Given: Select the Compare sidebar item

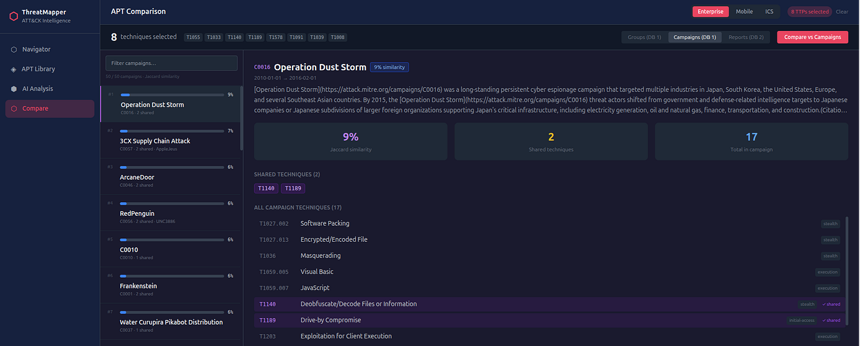Looking at the screenshot, I should (x=50, y=109).
